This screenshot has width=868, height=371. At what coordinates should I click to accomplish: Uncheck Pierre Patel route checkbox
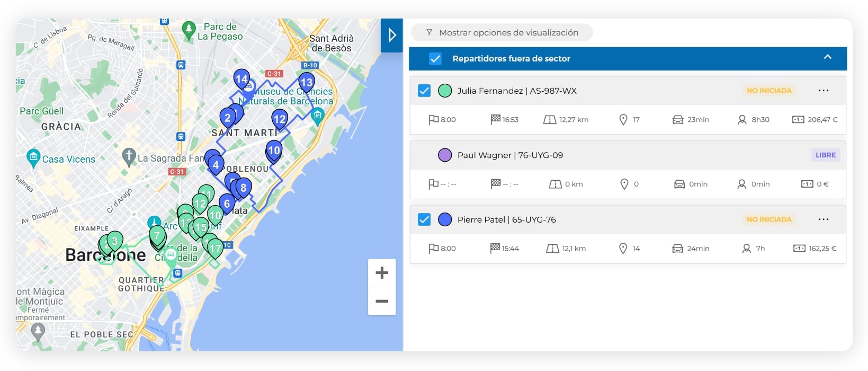[424, 219]
